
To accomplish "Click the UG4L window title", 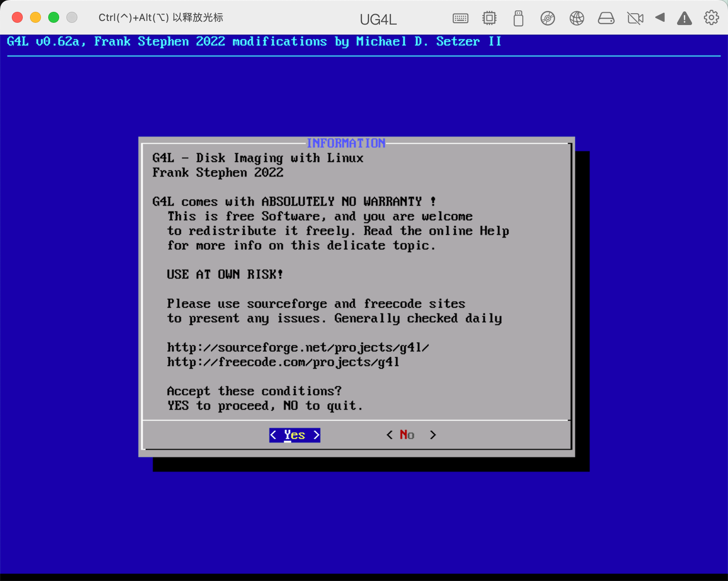I will (378, 20).
